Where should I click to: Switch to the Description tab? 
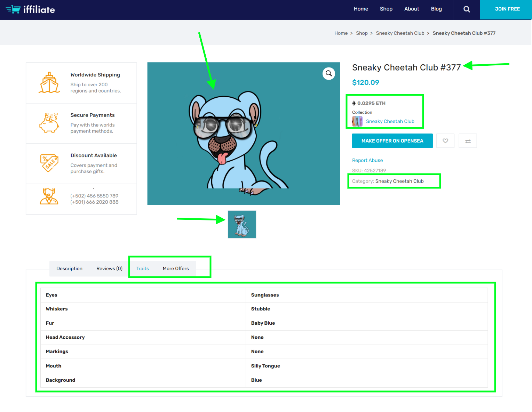70,268
